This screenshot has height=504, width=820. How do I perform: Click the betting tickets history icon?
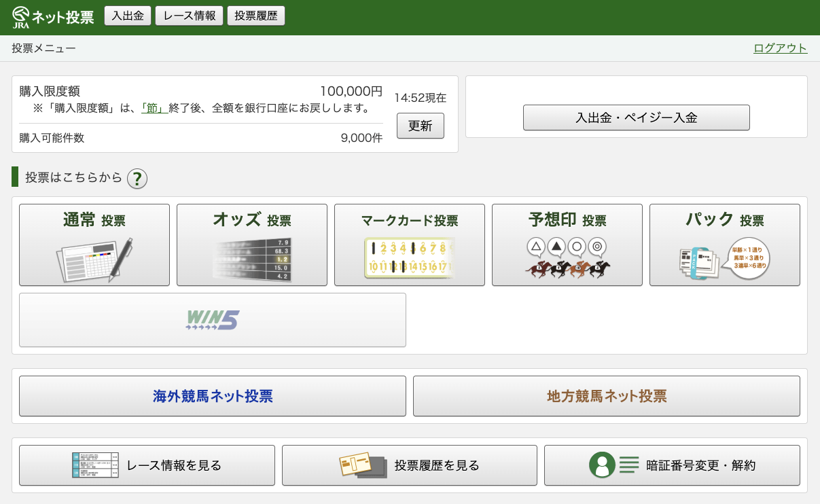[x=362, y=465]
